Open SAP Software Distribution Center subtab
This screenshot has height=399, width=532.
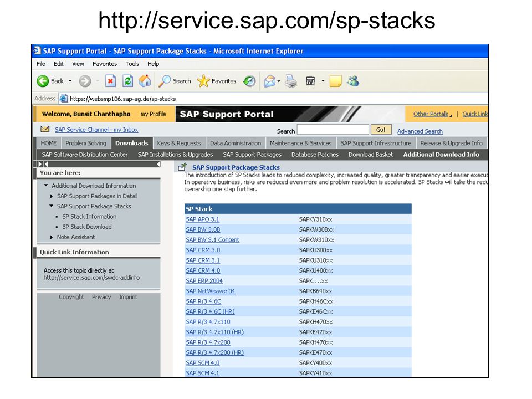[x=84, y=155]
